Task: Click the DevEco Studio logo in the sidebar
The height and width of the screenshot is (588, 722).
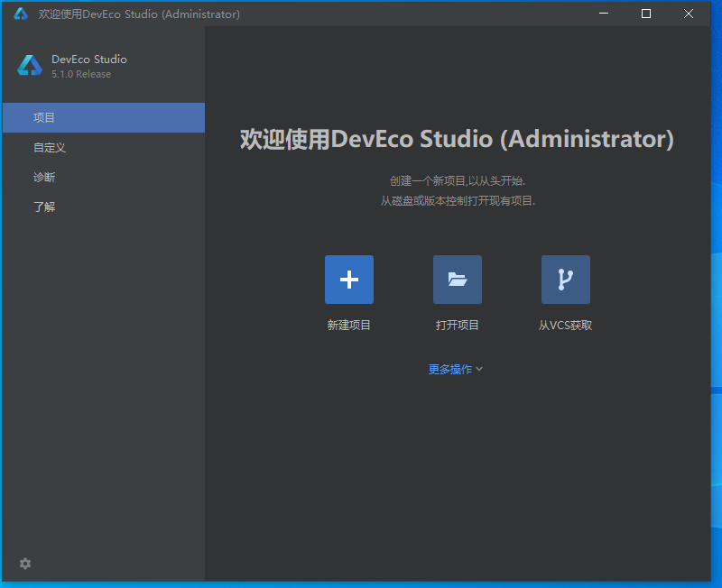Action: tap(30, 66)
